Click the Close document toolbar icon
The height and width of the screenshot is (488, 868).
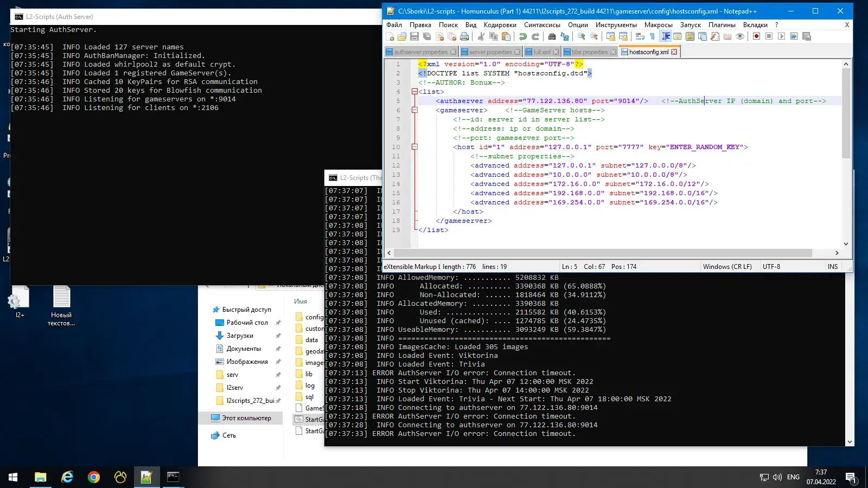439,36
